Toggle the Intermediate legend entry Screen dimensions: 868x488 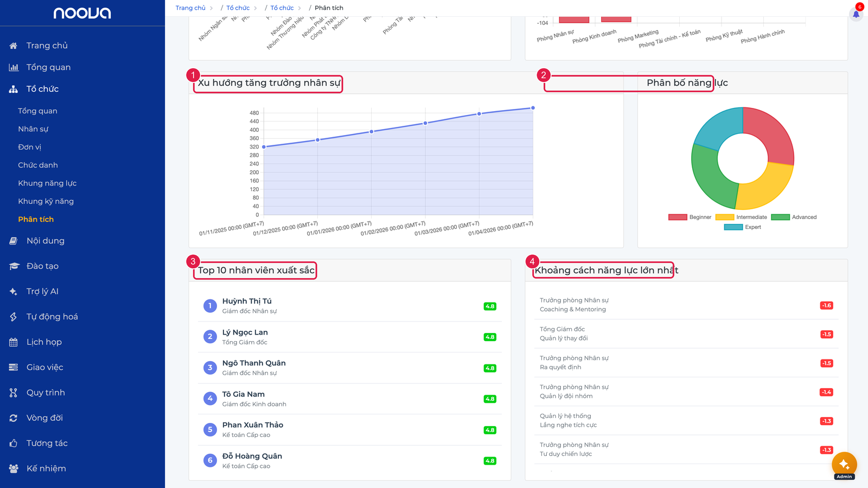pyautogui.click(x=741, y=217)
